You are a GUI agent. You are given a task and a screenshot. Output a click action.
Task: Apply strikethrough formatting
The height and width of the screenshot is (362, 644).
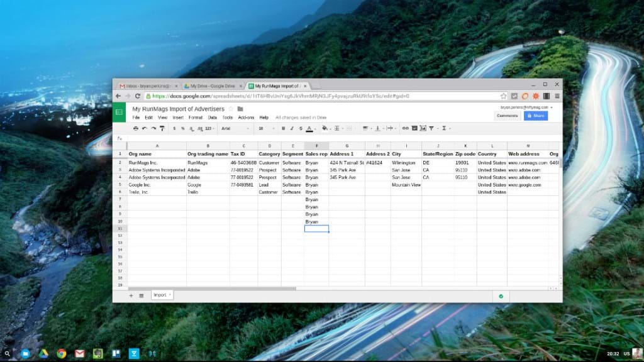click(x=300, y=128)
